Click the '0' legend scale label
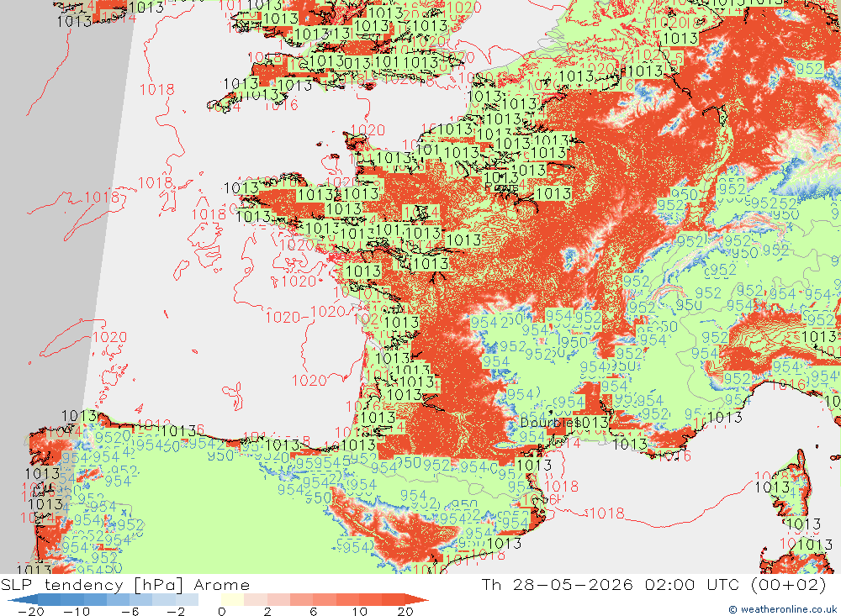 [221, 612]
